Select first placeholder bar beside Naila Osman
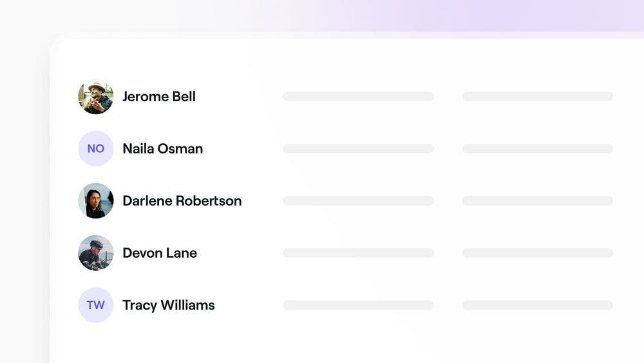This screenshot has width=644, height=363. point(358,149)
